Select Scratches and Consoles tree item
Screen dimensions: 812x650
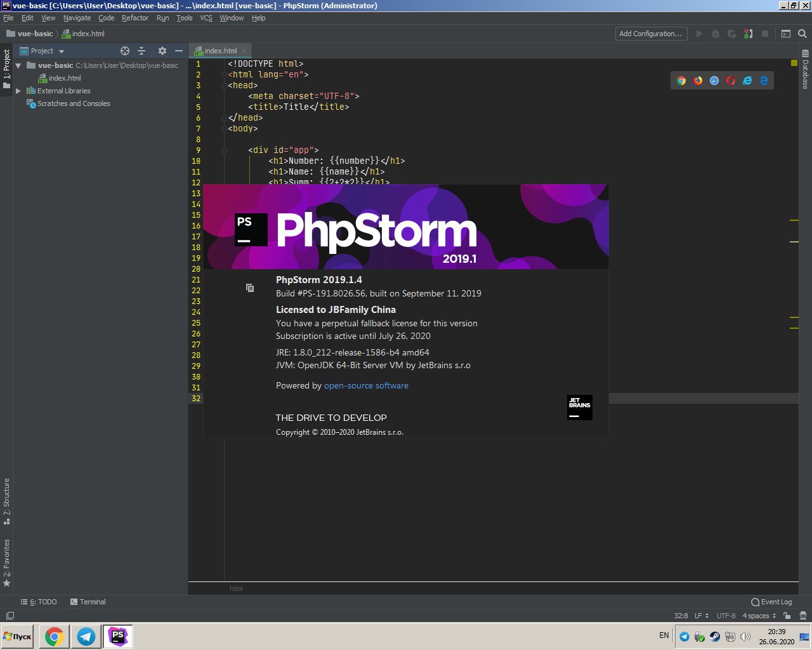click(x=74, y=103)
